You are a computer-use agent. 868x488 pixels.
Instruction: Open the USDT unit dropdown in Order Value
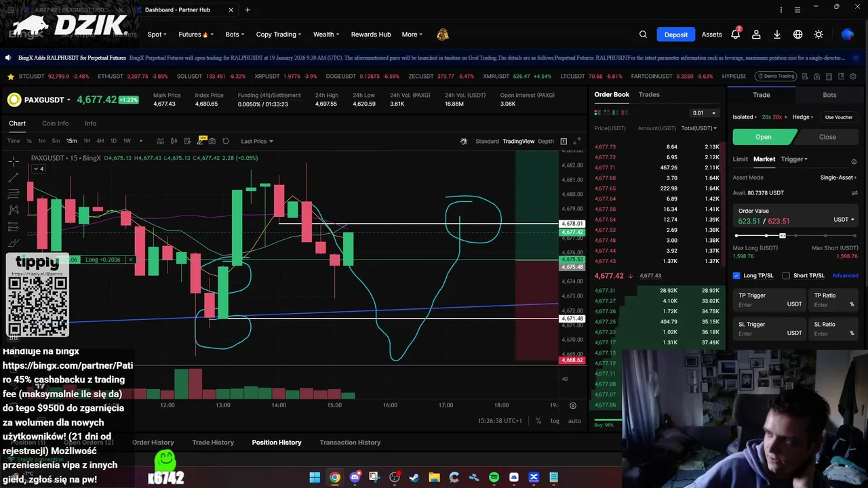tap(844, 220)
